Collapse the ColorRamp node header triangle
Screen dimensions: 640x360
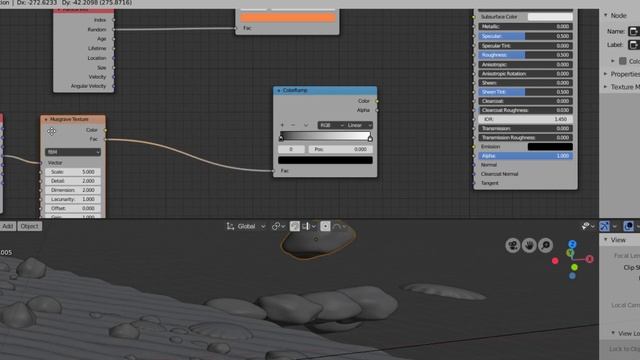point(279,90)
